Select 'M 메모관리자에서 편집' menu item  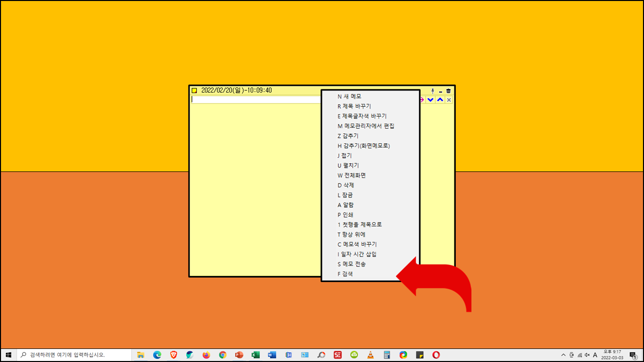coord(370,126)
